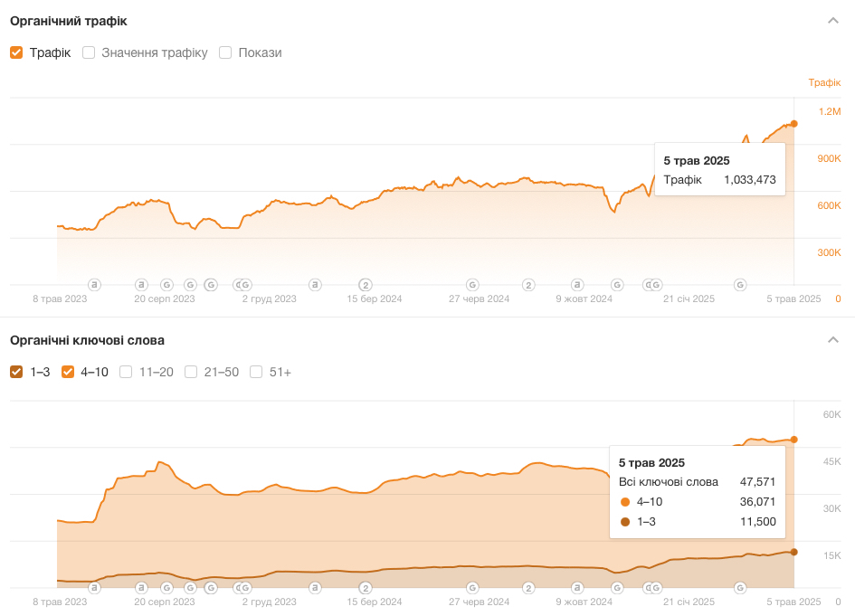Click the "a" marker above 9 жовт 2024 in the keywords chart
The height and width of the screenshot is (616, 855).
tap(577, 587)
